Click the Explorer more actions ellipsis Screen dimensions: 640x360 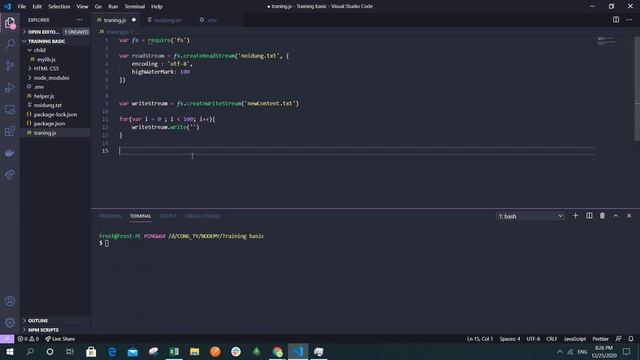80,20
